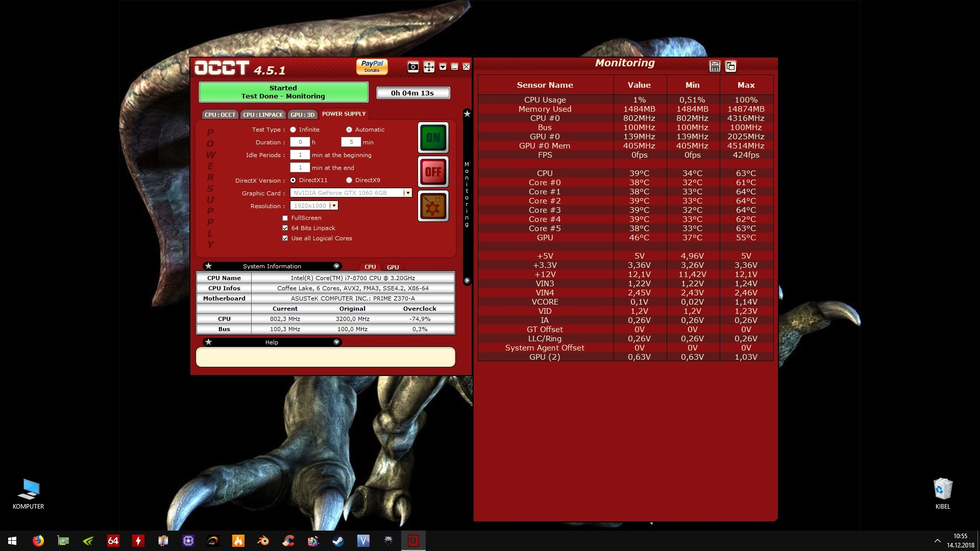Show the GPU system information tab

pos(393,267)
